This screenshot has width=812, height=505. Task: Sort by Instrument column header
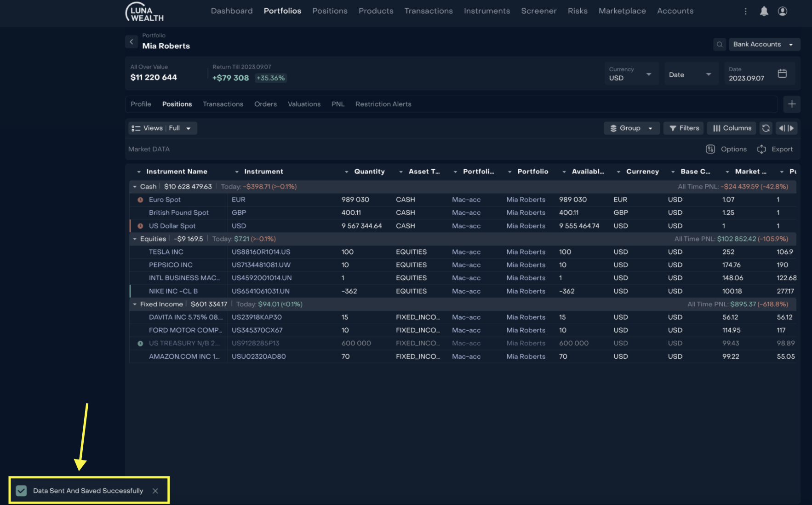click(x=263, y=172)
